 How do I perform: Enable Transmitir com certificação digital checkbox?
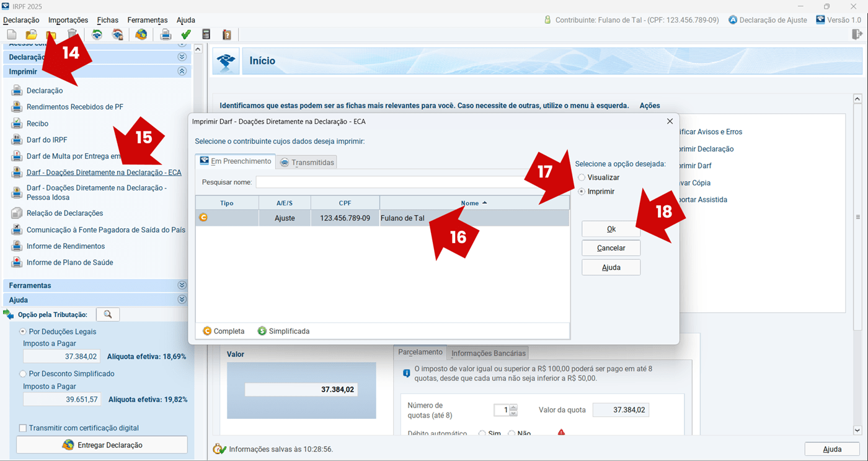23,428
